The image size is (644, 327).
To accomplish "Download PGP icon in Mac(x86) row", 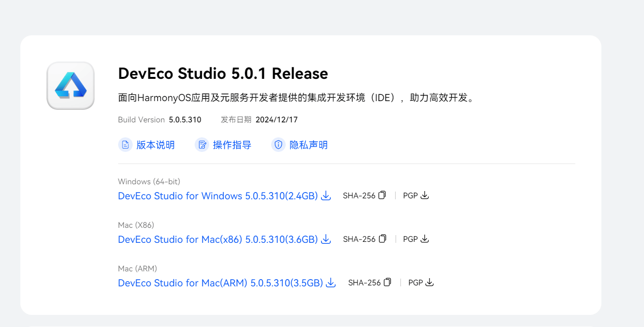I will pyautogui.click(x=425, y=239).
